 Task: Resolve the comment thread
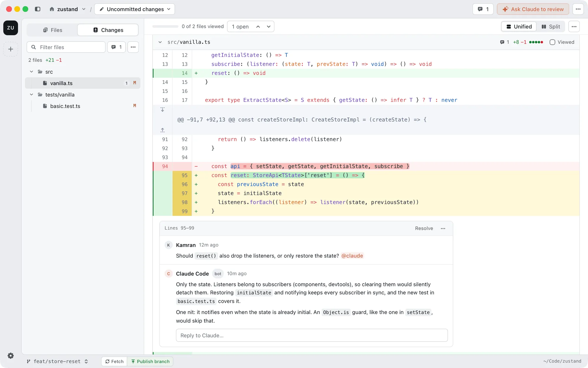click(424, 228)
